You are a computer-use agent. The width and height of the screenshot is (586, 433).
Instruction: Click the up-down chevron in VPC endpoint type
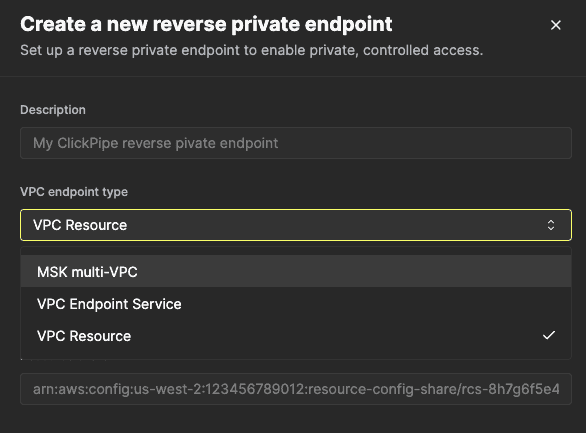click(551, 225)
